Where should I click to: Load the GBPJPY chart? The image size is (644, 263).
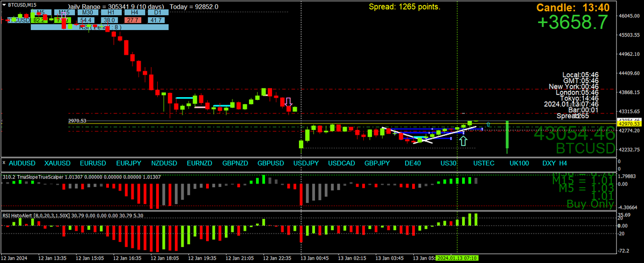(377, 162)
